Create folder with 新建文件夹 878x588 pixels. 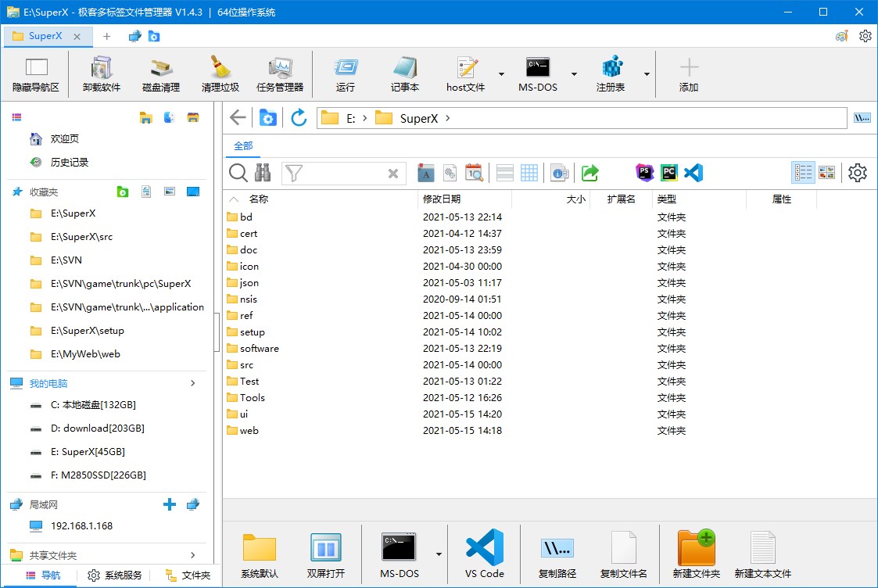[697, 554]
